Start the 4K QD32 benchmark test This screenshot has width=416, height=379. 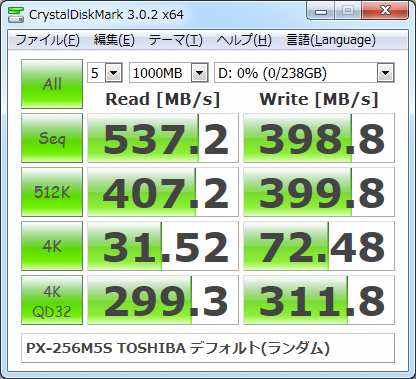(x=52, y=300)
